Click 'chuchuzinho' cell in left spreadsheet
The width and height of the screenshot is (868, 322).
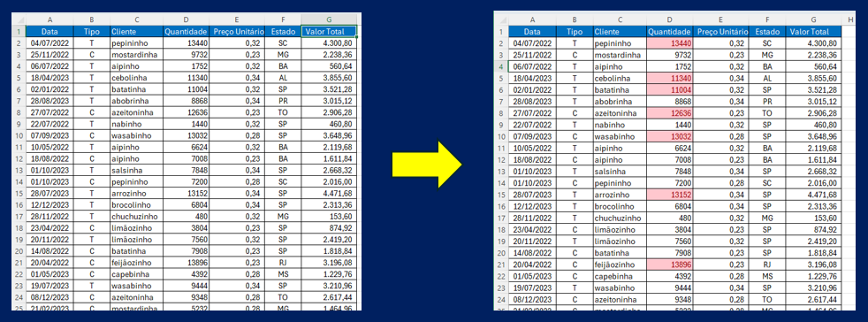(x=136, y=217)
